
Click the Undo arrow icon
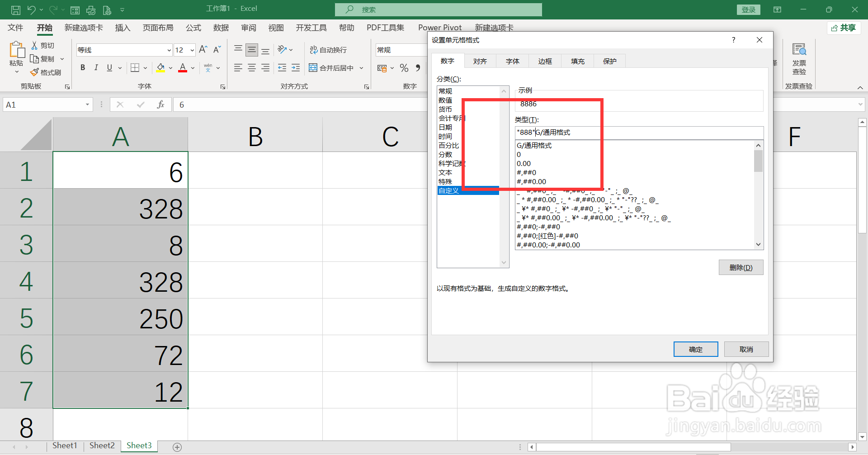pyautogui.click(x=31, y=9)
